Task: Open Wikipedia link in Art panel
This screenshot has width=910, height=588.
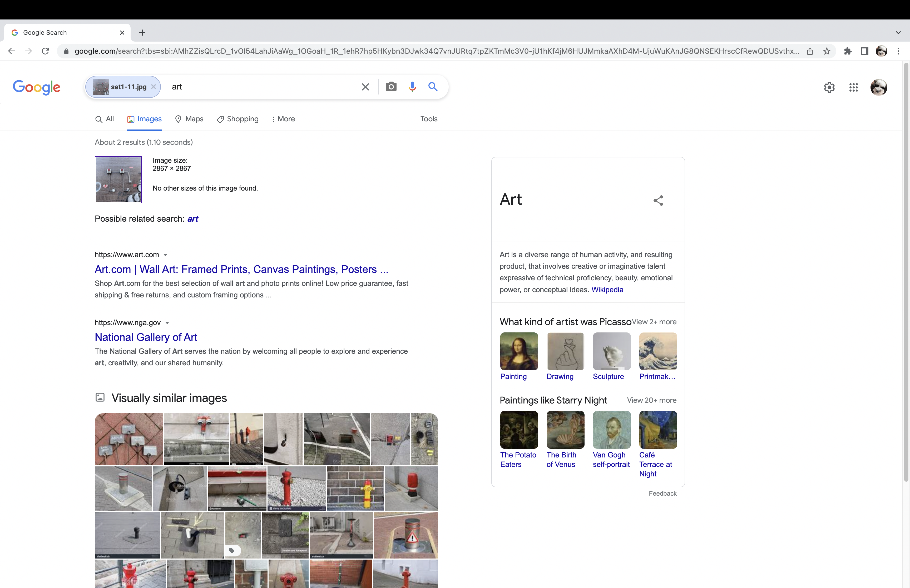Action: tap(607, 290)
